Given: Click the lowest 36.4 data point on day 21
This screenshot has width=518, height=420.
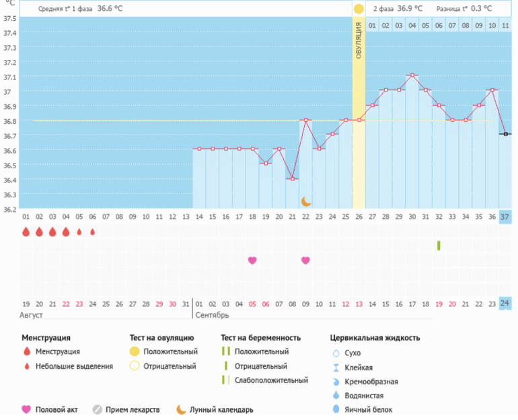Looking at the screenshot, I should click(x=292, y=178).
